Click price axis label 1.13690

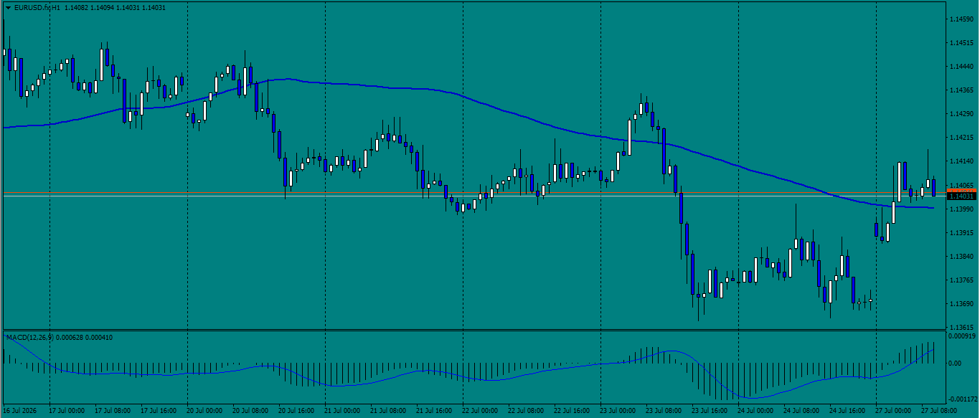(961, 304)
